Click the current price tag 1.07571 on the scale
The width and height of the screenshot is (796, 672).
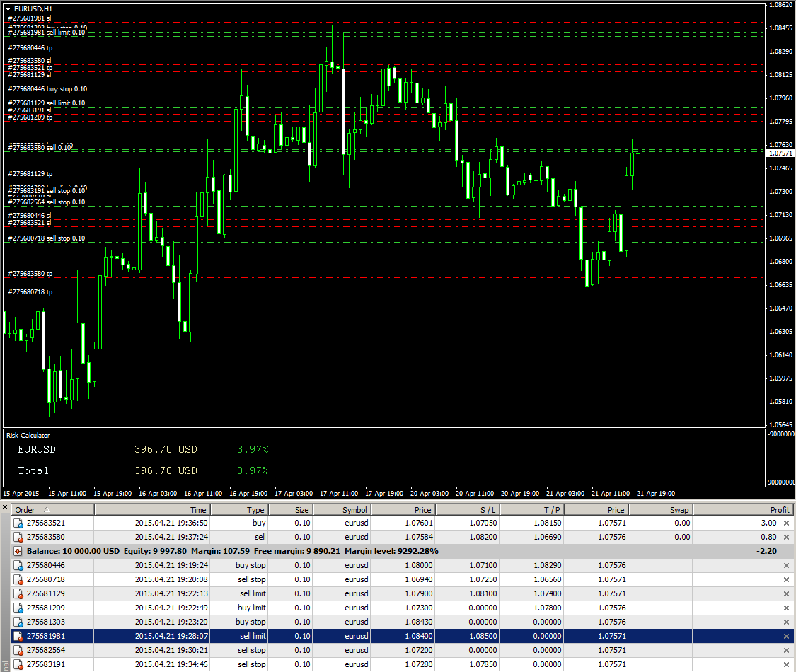pyautogui.click(x=780, y=153)
